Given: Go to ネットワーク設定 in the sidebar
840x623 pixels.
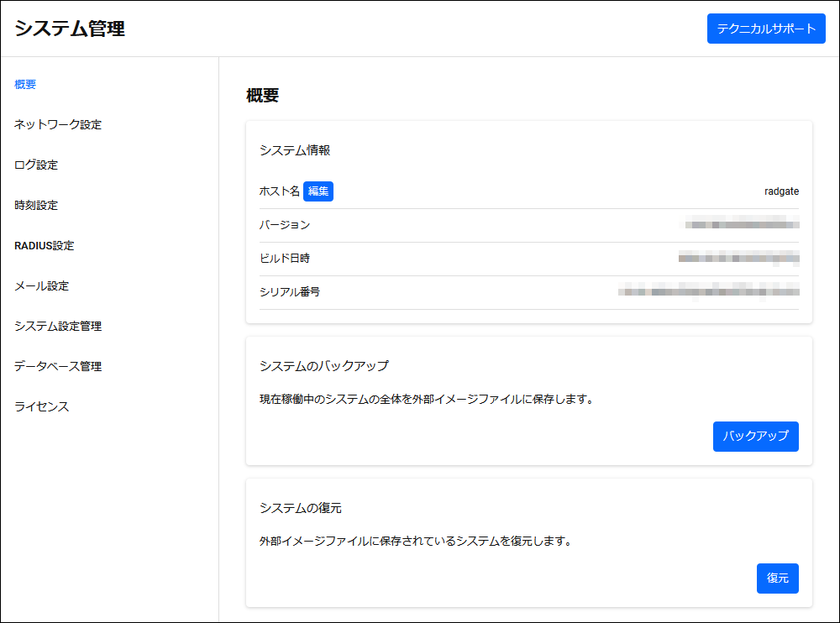Looking at the screenshot, I should coord(58,124).
